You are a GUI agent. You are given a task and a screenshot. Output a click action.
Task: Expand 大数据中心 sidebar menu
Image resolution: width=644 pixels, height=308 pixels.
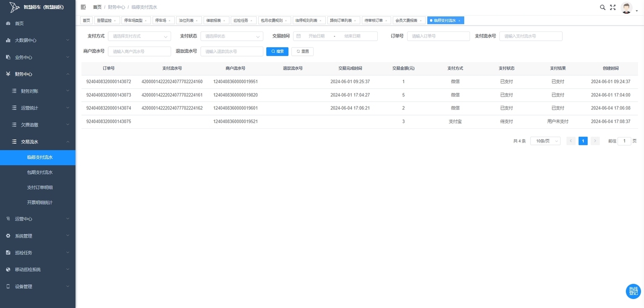point(38,40)
